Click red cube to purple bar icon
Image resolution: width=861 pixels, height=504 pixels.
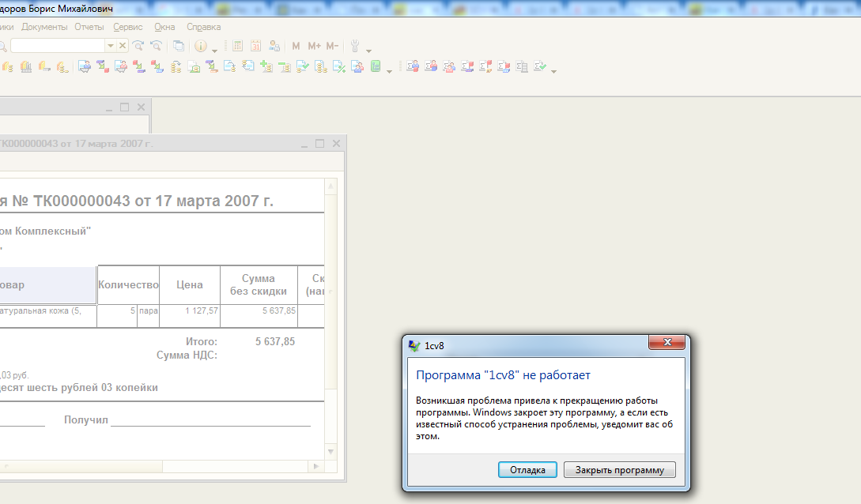click(x=139, y=67)
